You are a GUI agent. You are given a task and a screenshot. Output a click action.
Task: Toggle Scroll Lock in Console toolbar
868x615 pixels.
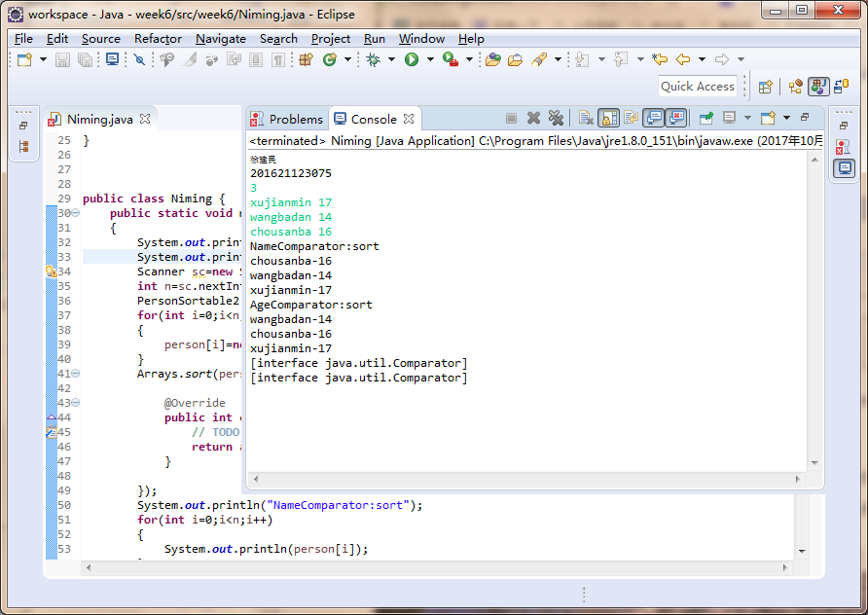coord(608,118)
